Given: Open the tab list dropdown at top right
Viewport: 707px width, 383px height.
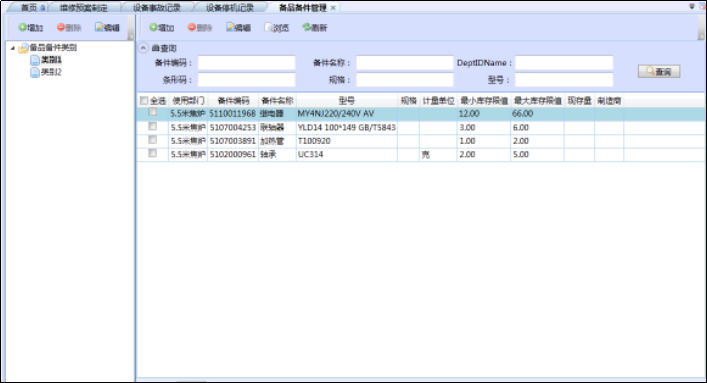Looking at the screenshot, I should pyautogui.click(x=692, y=7).
